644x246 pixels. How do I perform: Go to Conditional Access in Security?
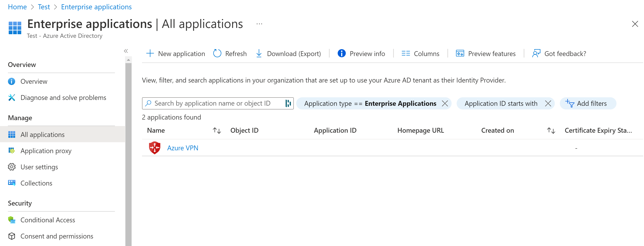(x=48, y=220)
